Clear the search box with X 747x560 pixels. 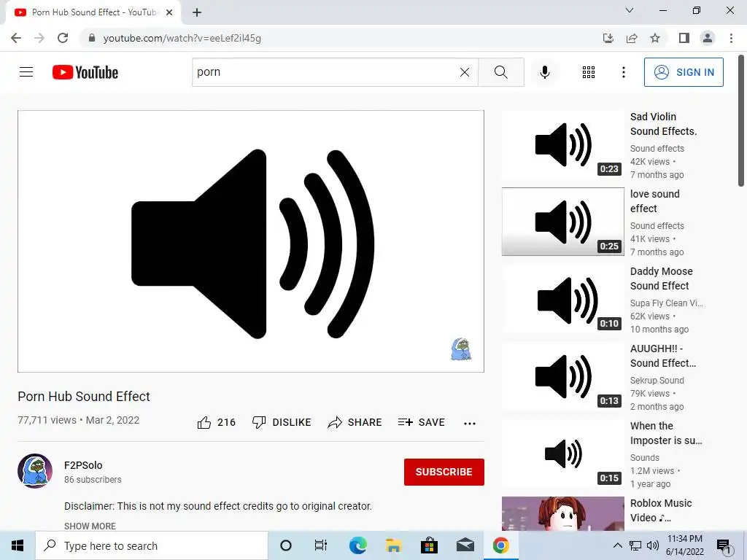(x=465, y=72)
